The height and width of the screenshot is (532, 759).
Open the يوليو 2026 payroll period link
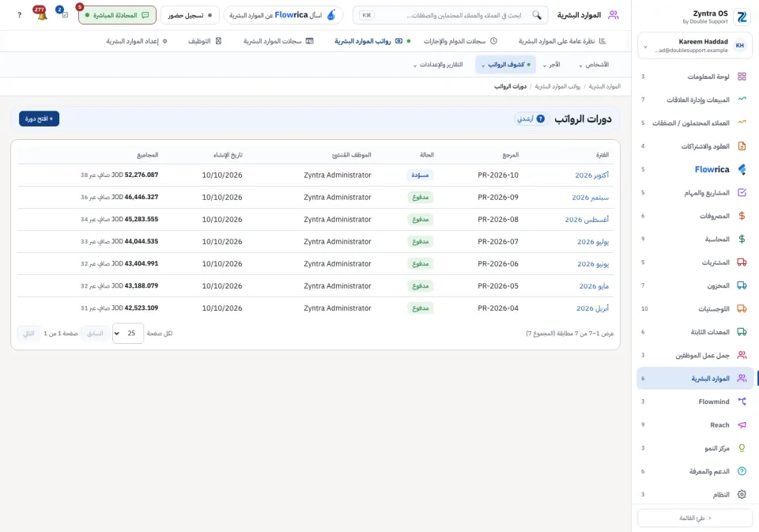click(x=593, y=242)
